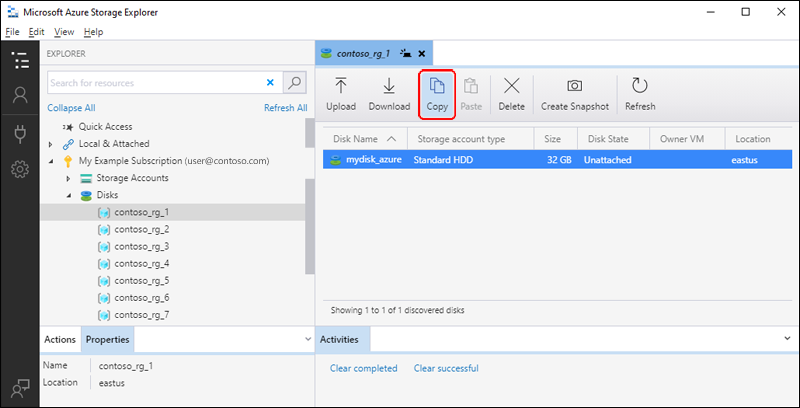The height and width of the screenshot is (408, 800).
Task: Switch to the Actions tab
Action: (60, 340)
